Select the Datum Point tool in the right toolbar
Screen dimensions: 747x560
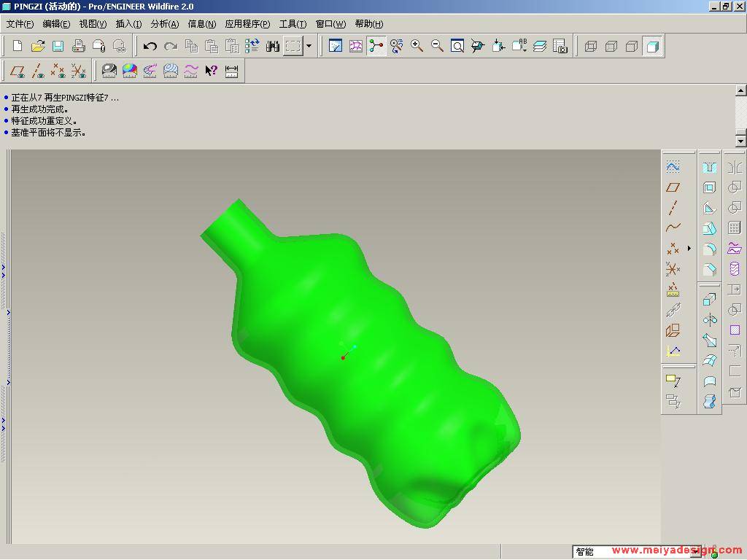pos(673,248)
